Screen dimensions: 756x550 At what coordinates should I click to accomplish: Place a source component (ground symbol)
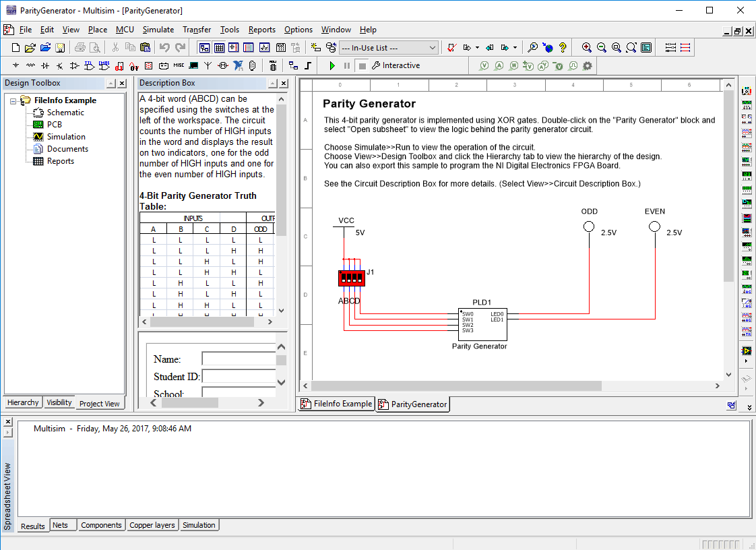click(16, 65)
